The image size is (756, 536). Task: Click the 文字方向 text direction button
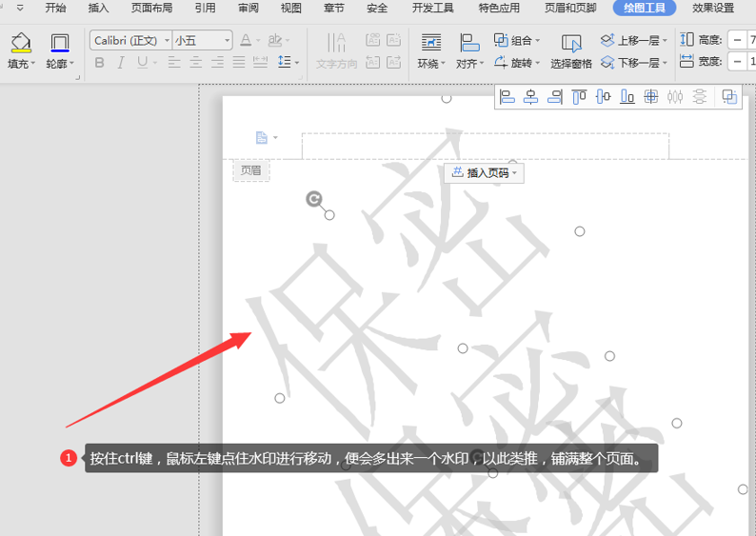click(x=336, y=50)
